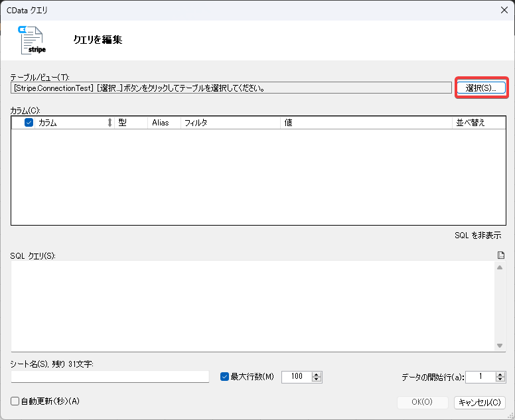The image size is (515, 420).
Task: Increase data start row with up spinner
Action: [500, 374]
